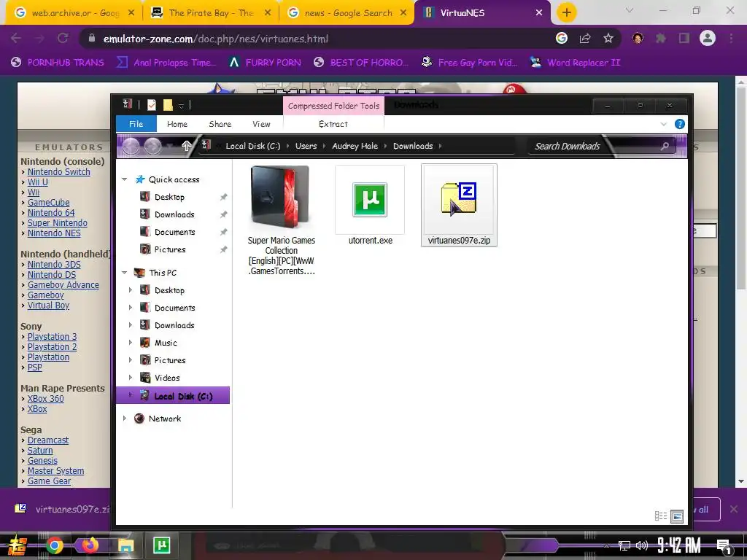This screenshot has height=560, width=747.
Task: Expand Desktop under This PC
Action: pos(131,290)
